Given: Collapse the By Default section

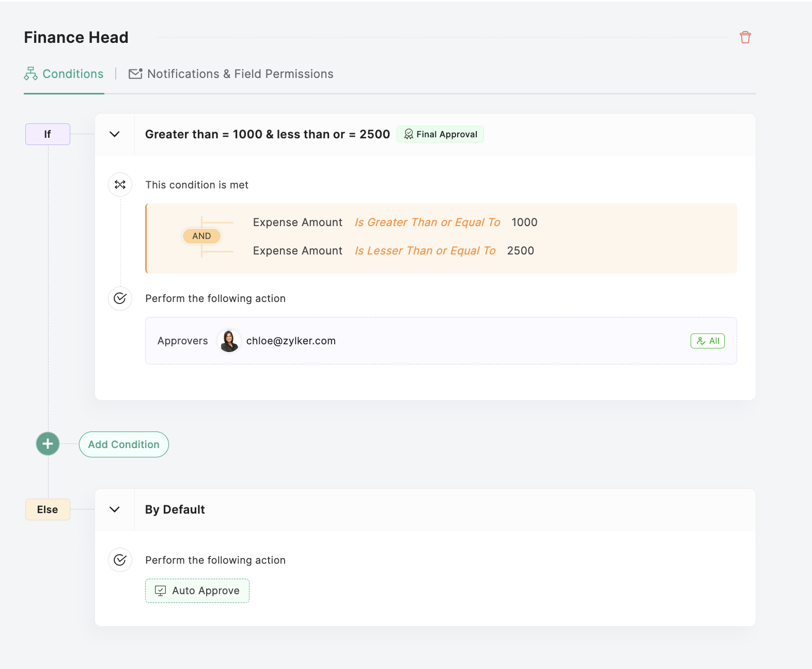Looking at the screenshot, I should [115, 509].
